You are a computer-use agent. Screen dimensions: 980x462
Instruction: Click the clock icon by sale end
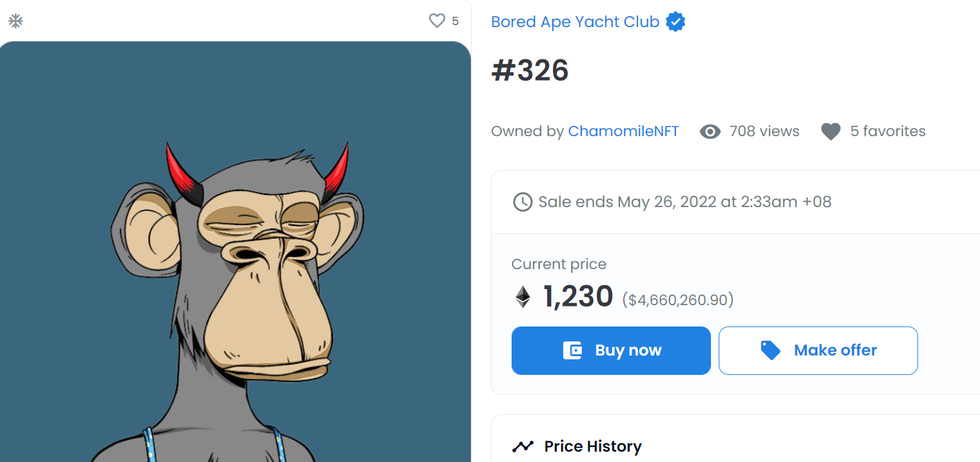(522, 202)
